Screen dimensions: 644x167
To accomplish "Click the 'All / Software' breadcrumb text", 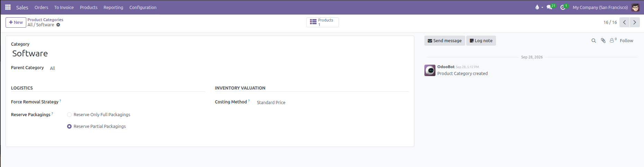I will coord(41,25).
